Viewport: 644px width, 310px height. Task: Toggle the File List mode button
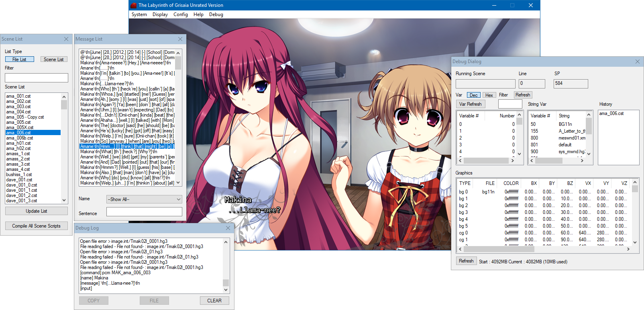[20, 59]
